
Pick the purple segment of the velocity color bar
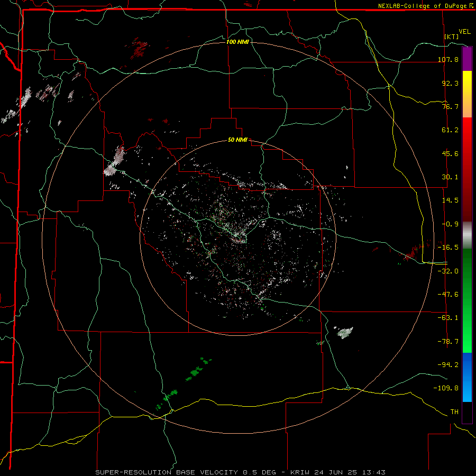[467, 59]
